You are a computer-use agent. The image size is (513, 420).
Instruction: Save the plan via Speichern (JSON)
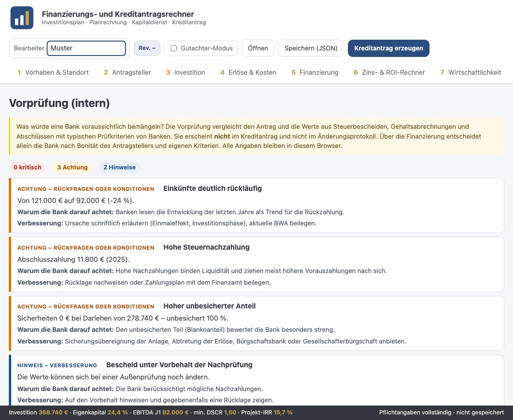click(x=311, y=49)
